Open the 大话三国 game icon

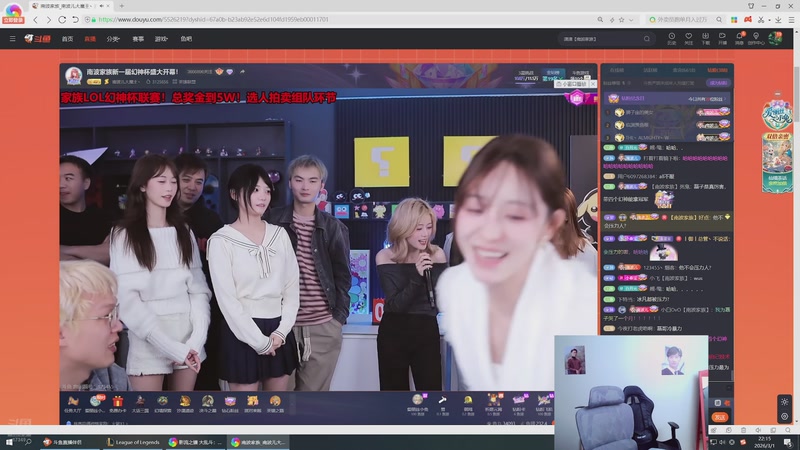pos(140,404)
